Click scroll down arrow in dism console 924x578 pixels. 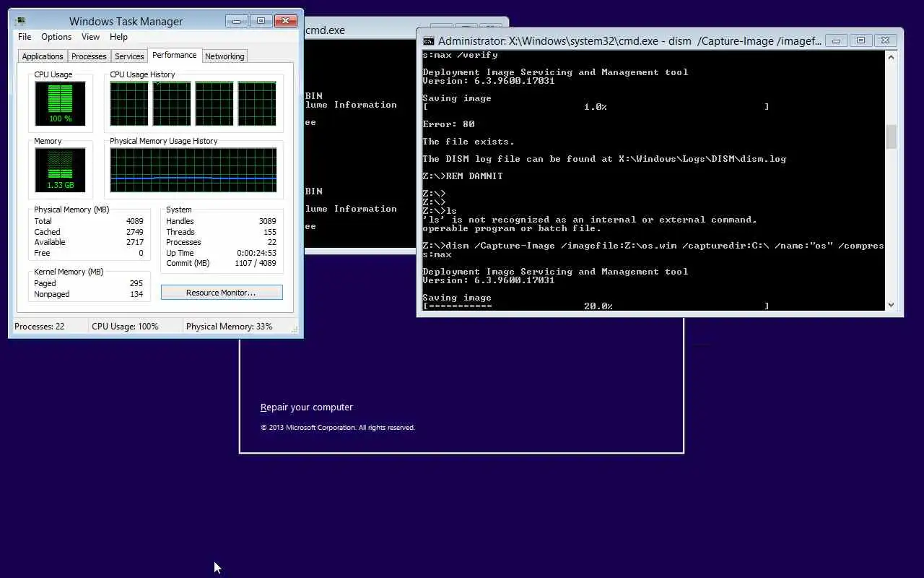click(891, 305)
